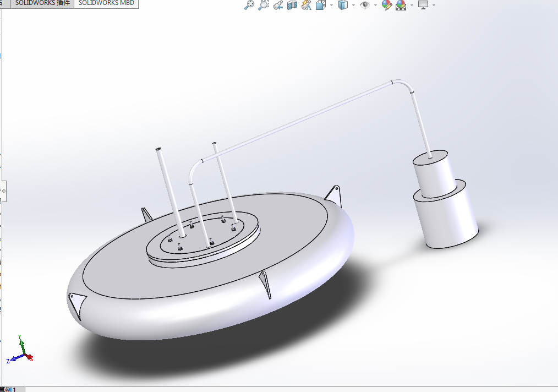The width and height of the screenshot is (558, 392).
Task: Toggle Hide/Show Items eye icon
Action: 365,5
